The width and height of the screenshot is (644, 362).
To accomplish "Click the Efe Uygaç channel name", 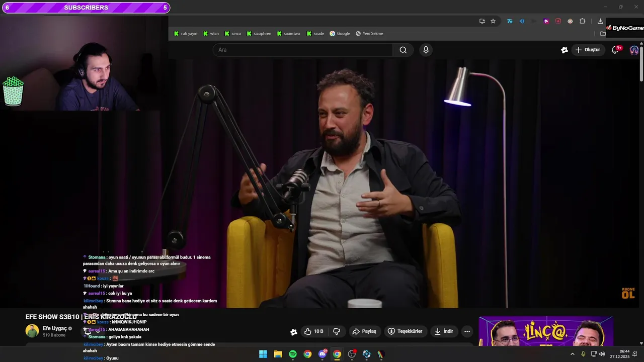I will pyautogui.click(x=55, y=328).
